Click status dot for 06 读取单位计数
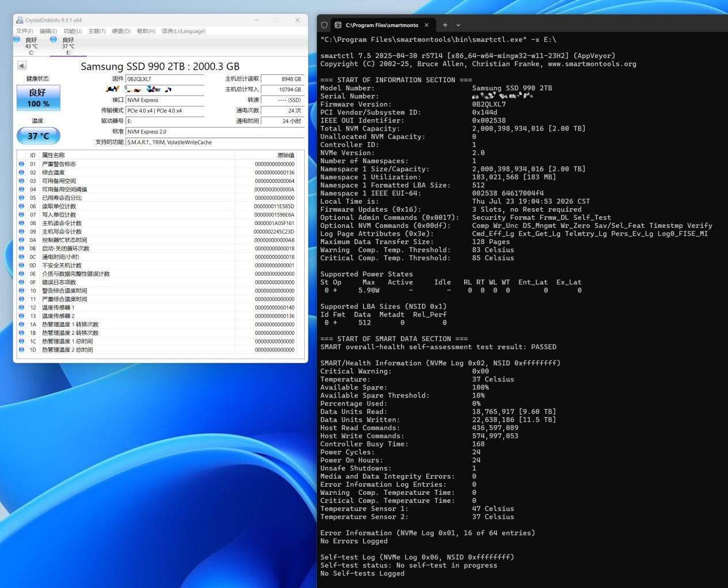The height and width of the screenshot is (588, 728). click(22, 206)
